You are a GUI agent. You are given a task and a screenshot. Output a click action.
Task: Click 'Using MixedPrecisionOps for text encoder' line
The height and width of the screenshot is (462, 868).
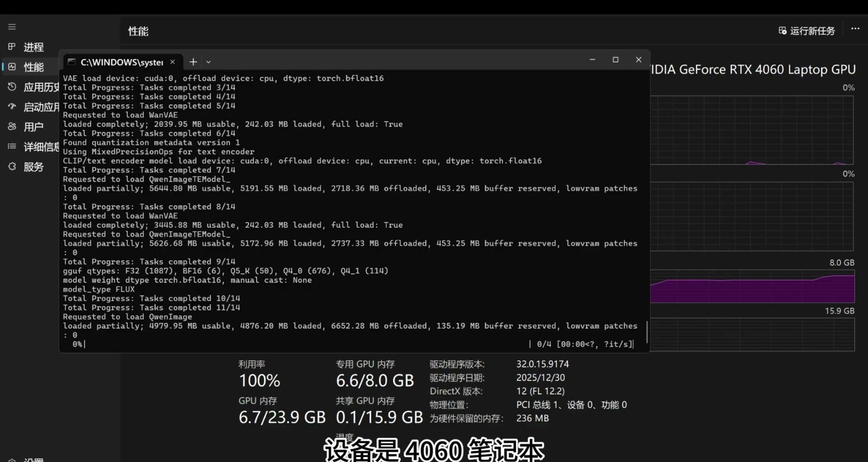(158, 152)
